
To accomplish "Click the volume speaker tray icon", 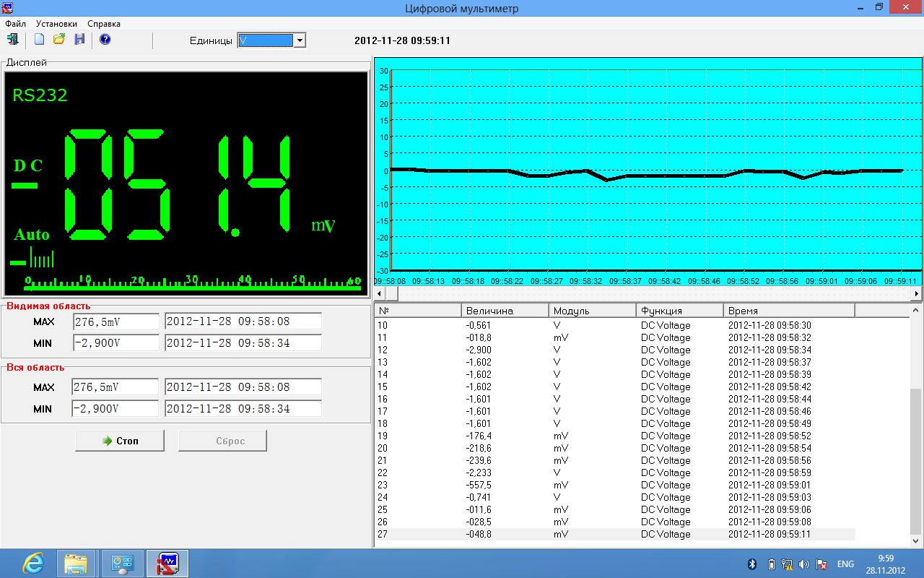I will [804, 564].
